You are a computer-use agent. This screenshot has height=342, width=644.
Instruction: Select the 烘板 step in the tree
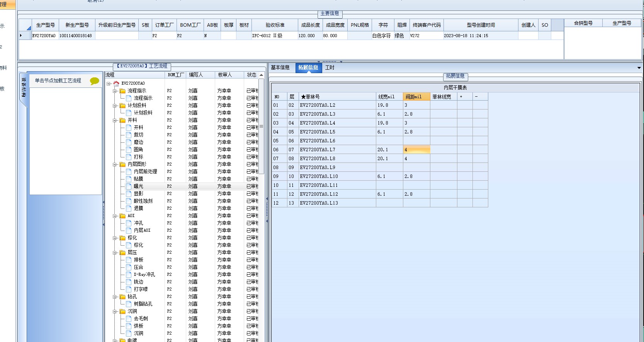click(x=138, y=326)
